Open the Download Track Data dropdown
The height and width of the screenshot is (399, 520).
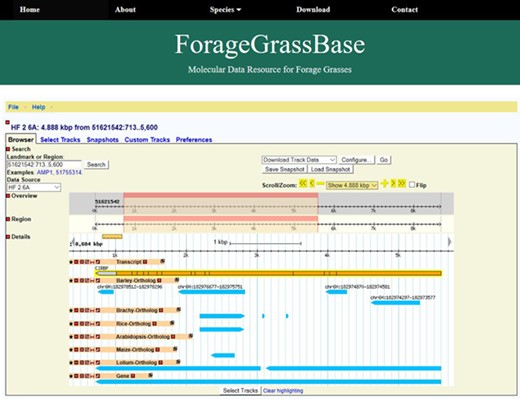point(299,160)
